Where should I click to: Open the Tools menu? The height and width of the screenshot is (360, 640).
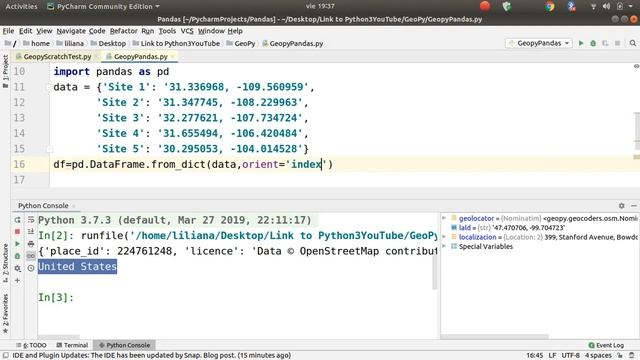(167, 31)
